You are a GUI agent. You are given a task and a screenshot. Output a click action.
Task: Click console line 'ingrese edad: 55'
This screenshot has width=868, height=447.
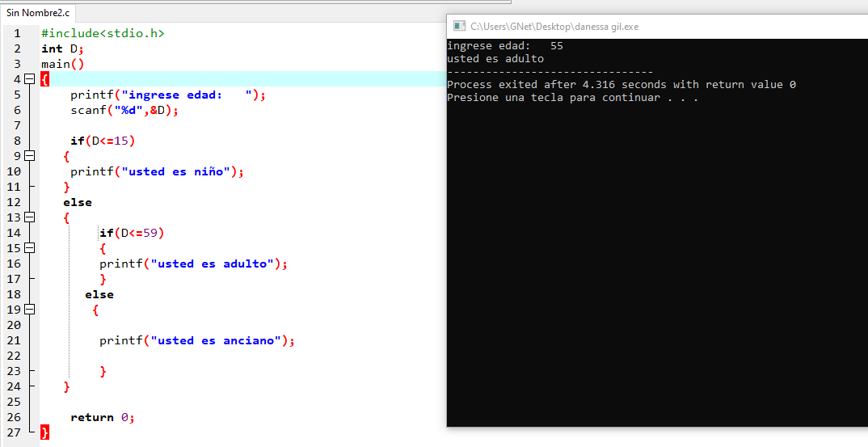coord(505,46)
